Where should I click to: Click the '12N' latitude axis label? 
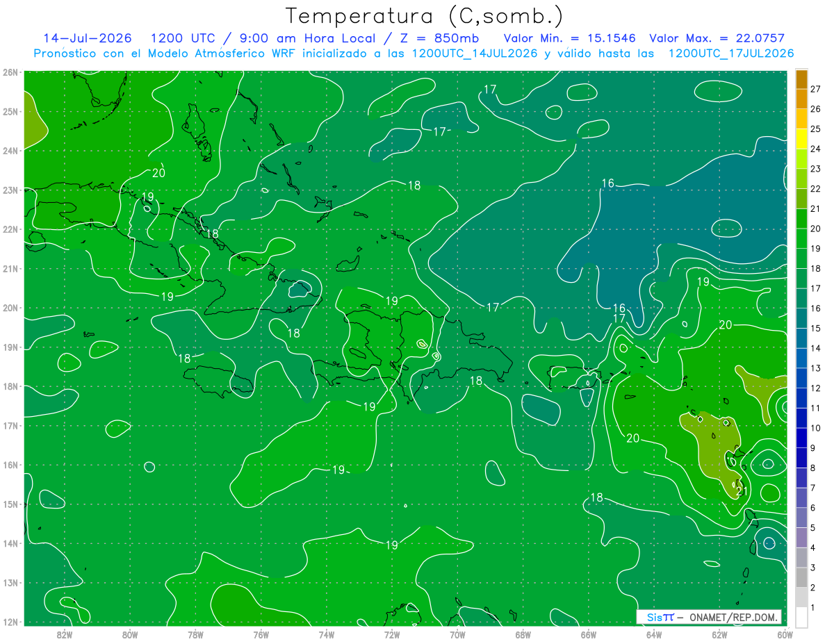pyautogui.click(x=10, y=622)
